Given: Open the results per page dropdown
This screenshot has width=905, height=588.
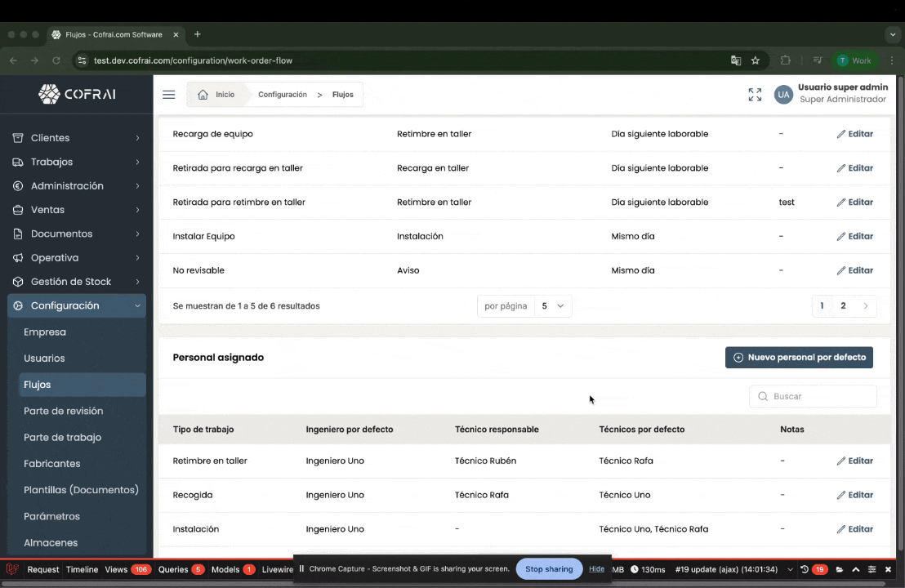Looking at the screenshot, I should click(553, 306).
